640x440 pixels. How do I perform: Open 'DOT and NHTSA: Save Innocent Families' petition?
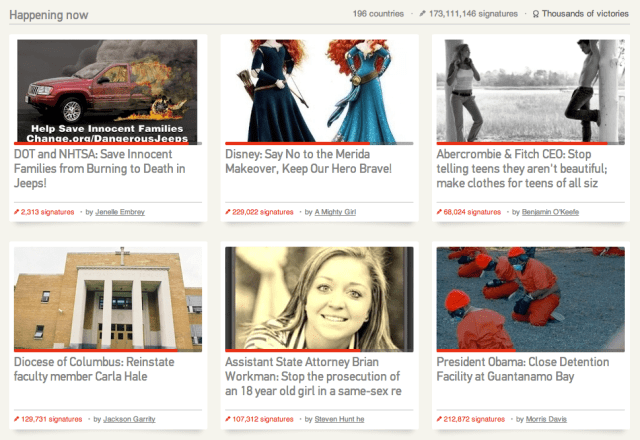(x=100, y=169)
